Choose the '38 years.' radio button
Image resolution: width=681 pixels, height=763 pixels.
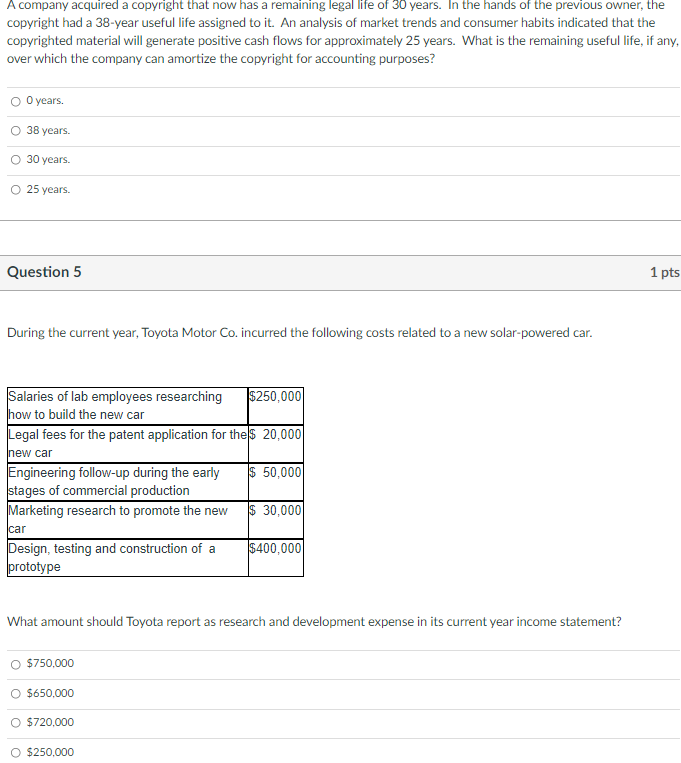click(x=16, y=131)
